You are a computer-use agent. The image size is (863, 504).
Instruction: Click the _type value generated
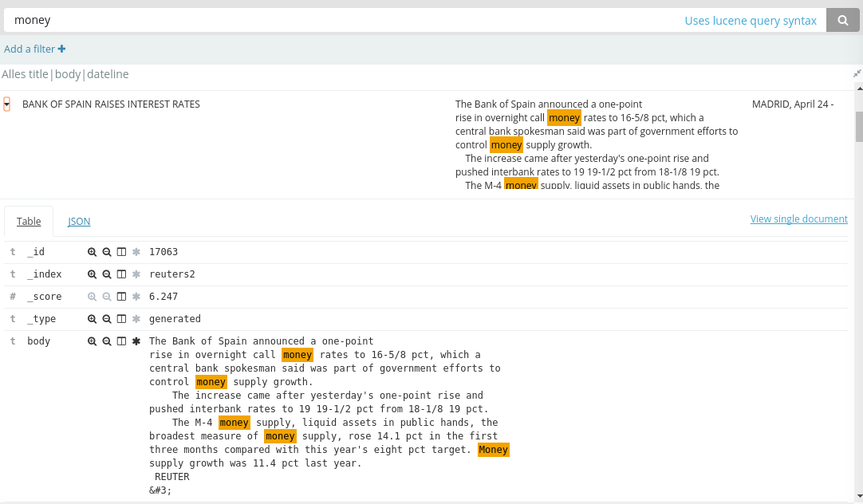[175, 319]
